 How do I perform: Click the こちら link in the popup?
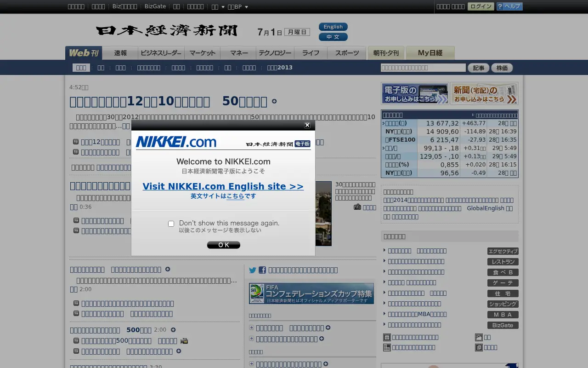coord(235,196)
